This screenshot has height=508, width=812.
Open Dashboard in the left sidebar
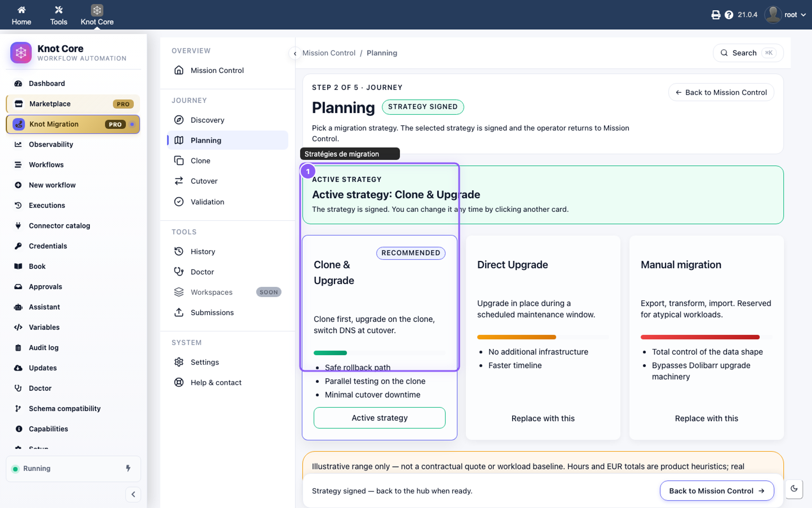pos(73,83)
